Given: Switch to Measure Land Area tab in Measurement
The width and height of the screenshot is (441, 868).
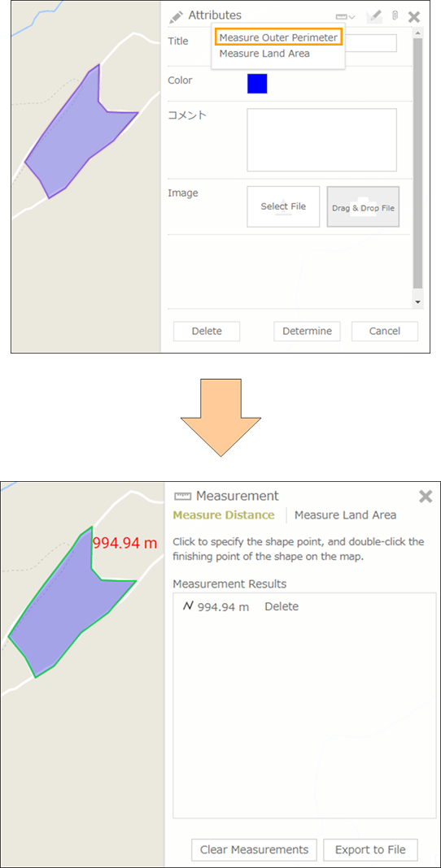Looking at the screenshot, I should (345, 514).
